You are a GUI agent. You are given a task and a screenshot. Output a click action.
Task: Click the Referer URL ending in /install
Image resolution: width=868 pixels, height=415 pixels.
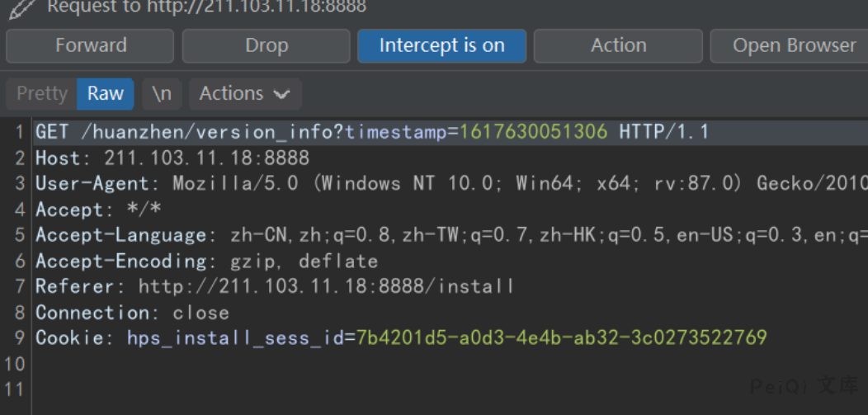[326, 287]
